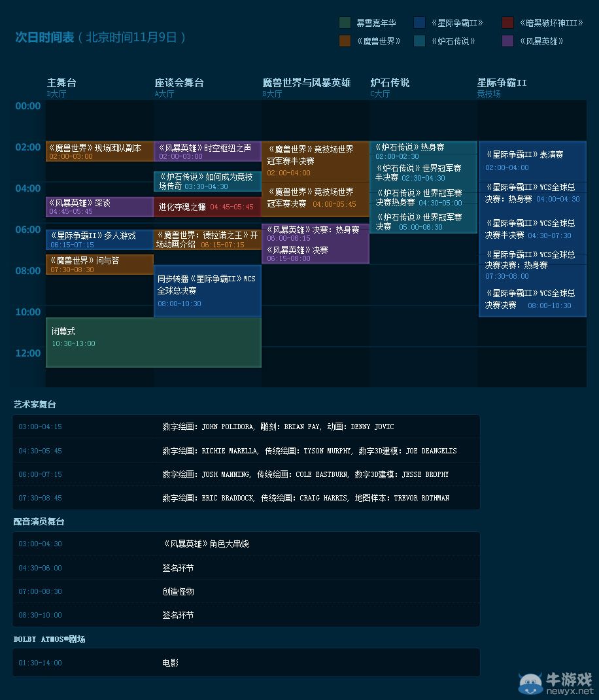599x700 pixels.
Task: Open the 《风暴英雄》时空枢纽之声 event block
Action: (207, 151)
